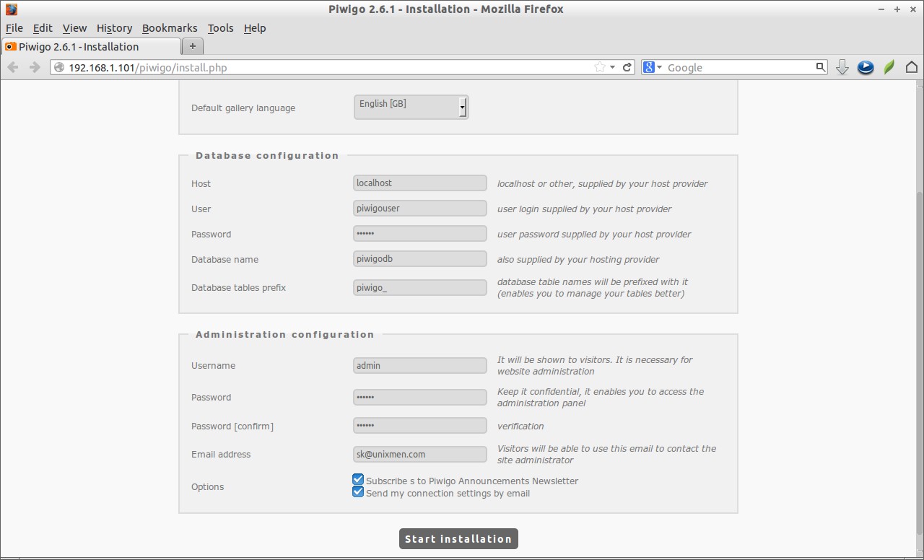Go to Firefox Home icon
Viewport: 924px width, 560px height.
tap(911, 67)
